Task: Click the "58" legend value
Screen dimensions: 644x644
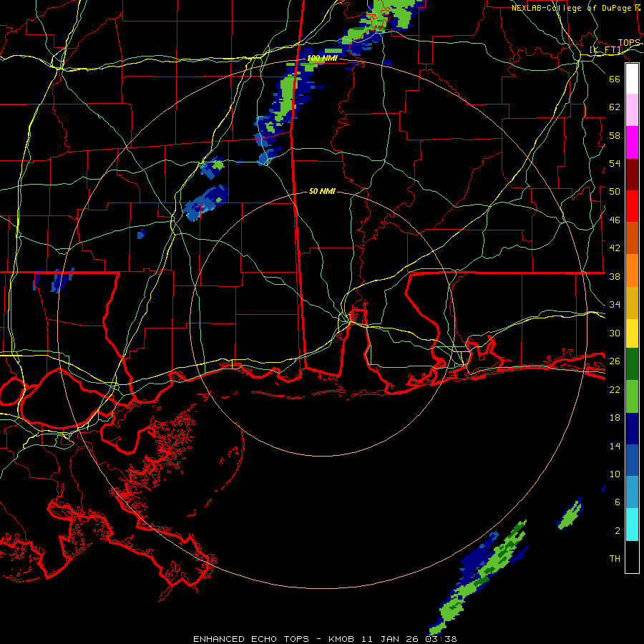Action: click(x=615, y=135)
